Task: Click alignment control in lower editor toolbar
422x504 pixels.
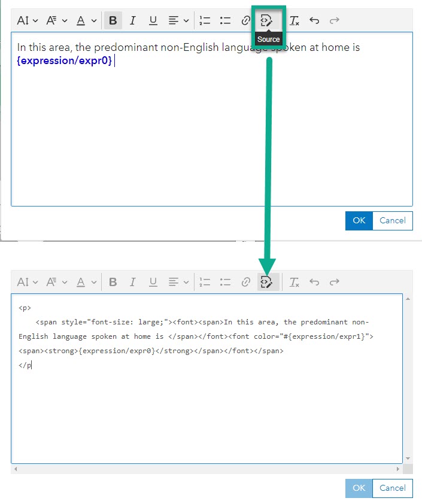Action: click(178, 282)
